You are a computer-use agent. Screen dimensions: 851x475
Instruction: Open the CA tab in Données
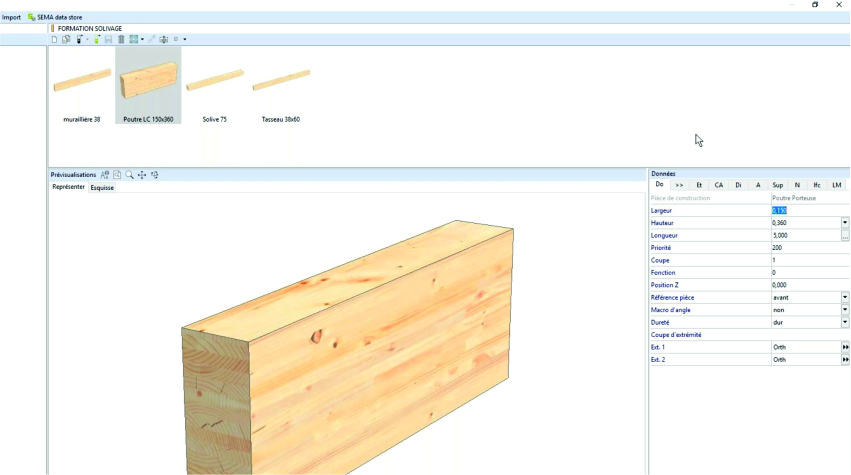tap(718, 185)
